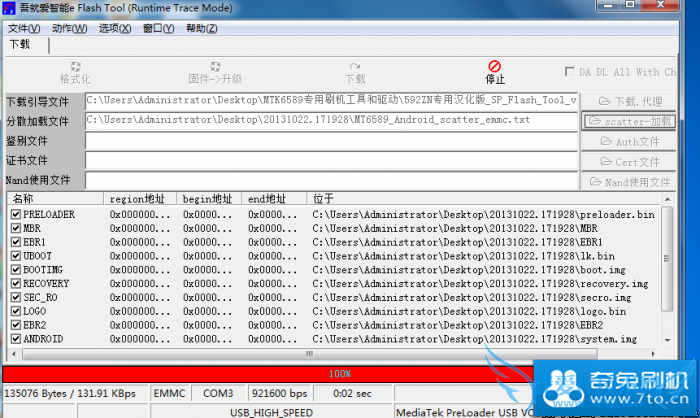The width and height of the screenshot is (700, 418).
Task: Click the horizontal scroll-left arrow
Action: tap(14, 354)
